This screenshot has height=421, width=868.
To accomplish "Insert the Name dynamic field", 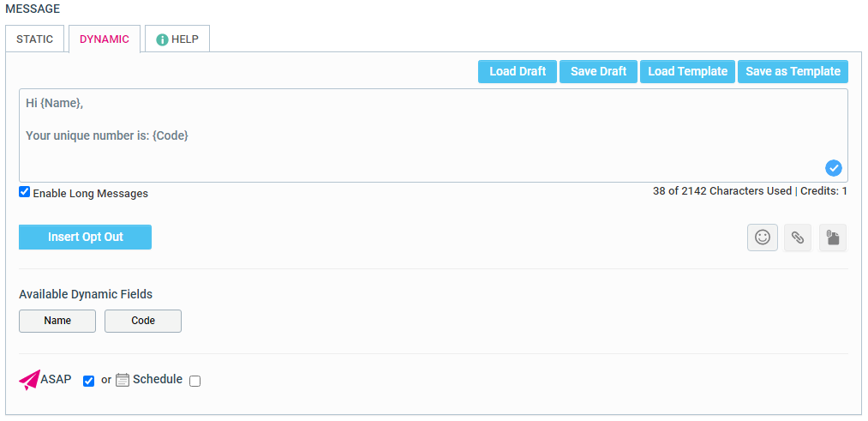I will point(57,321).
